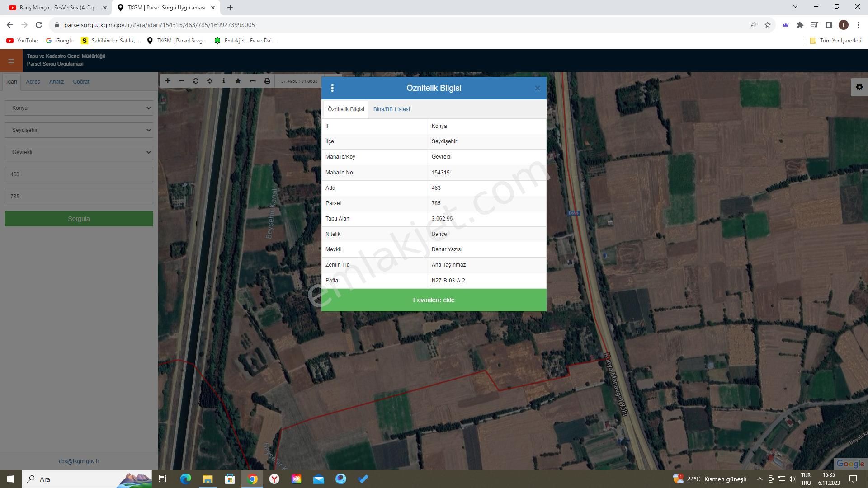Open weather widget 24°C Kısmen güneşli

[709, 479]
